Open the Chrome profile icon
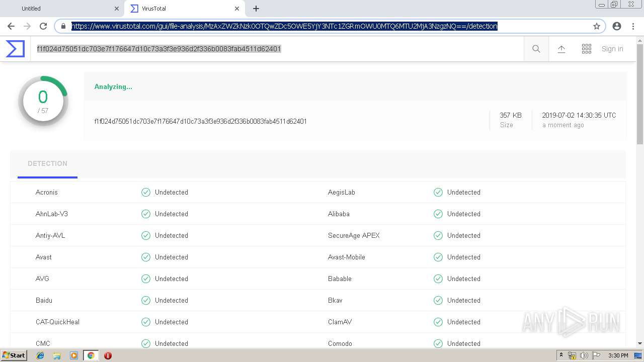 point(617,26)
